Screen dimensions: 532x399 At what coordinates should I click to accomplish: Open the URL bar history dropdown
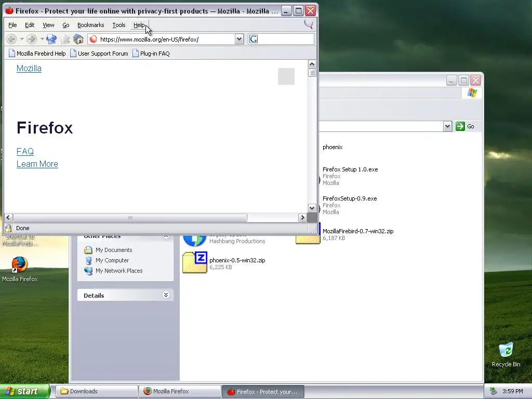click(239, 39)
